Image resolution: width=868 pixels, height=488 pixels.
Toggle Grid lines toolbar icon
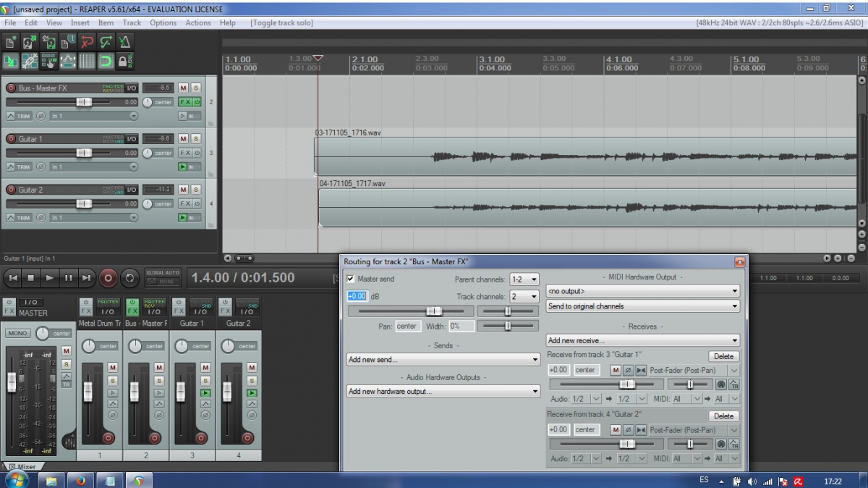coord(88,62)
